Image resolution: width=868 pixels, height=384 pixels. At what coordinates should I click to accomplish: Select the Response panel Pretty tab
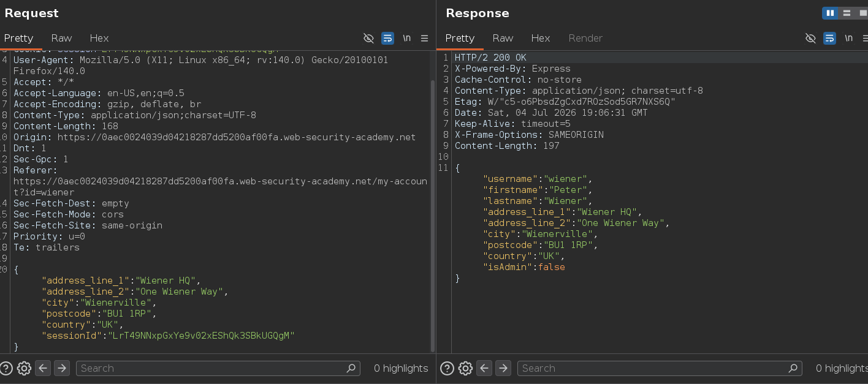click(x=460, y=38)
